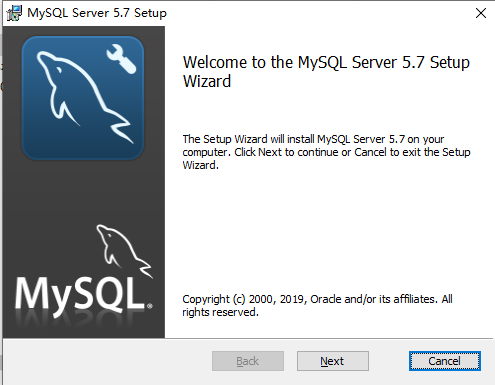Screen dimensions: 495x385
Task: Click the small white dolphin above MySQL wordmark
Action: (124, 251)
